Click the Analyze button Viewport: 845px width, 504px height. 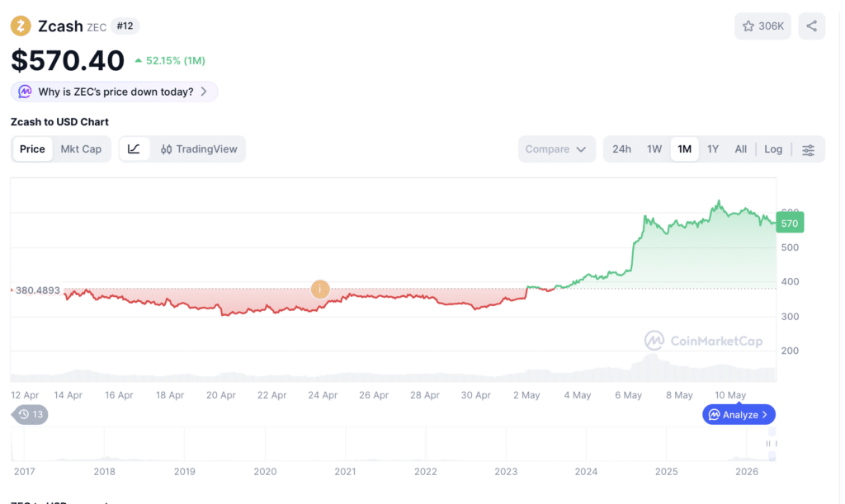click(739, 415)
